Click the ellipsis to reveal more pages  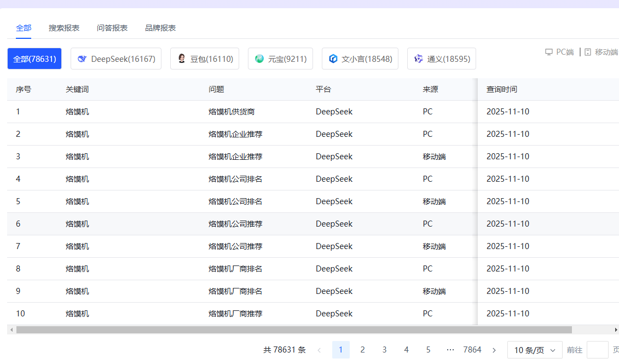pyautogui.click(x=451, y=349)
